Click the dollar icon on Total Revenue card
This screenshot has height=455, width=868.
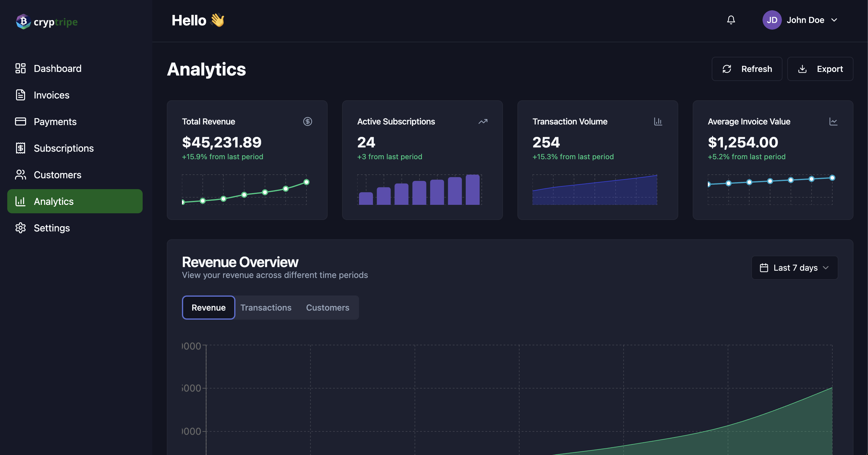click(x=307, y=121)
